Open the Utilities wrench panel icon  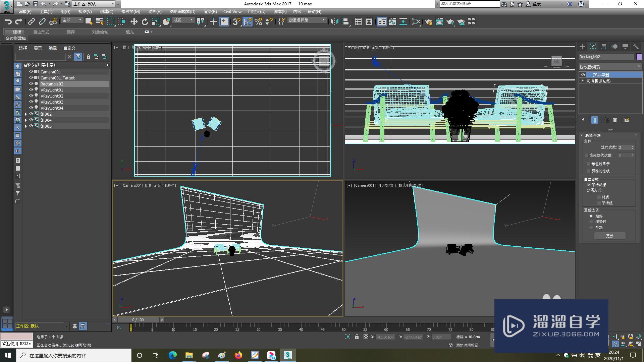tap(636, 47)
